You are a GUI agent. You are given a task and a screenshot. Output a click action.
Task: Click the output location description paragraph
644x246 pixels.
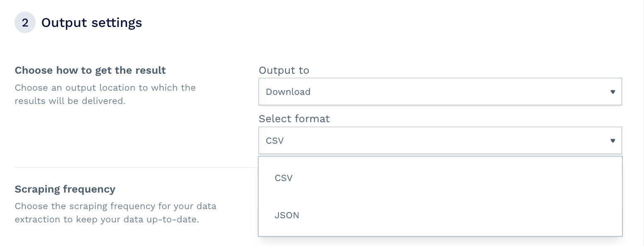pyautogui.click(x=105, y=94)
